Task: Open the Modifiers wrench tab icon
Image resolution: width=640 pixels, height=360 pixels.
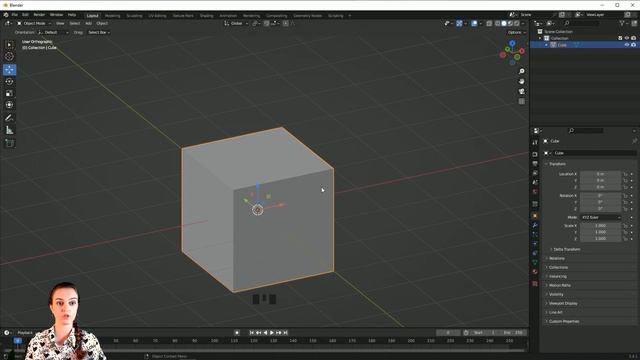Action: (535, 225)
